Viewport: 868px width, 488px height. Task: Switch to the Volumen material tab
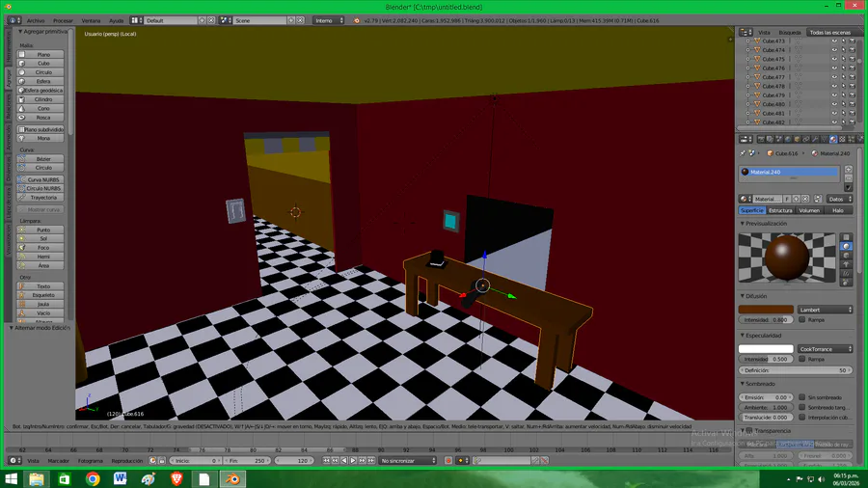coord(809,210)
